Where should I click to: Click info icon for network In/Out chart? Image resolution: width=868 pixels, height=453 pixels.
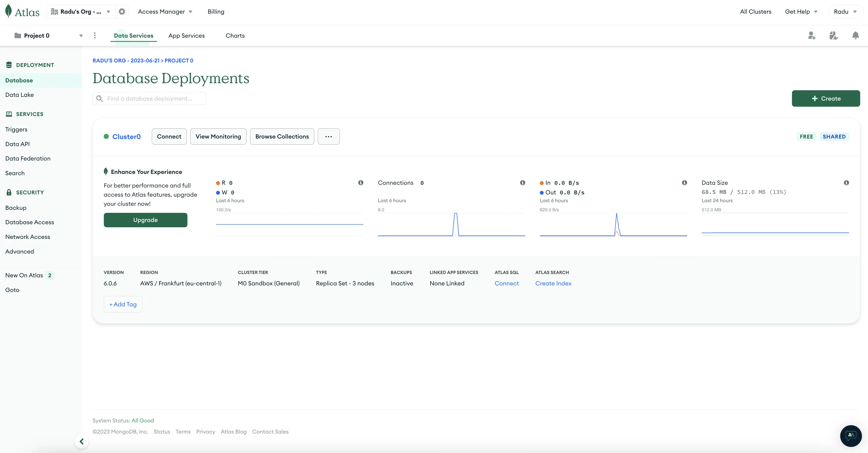pyautogui.click(x=684, y=183)
